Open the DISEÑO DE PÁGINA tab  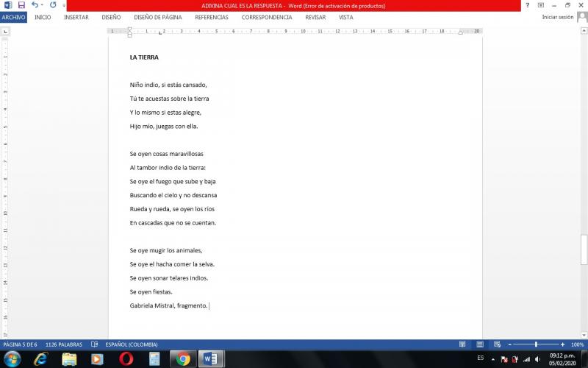(158, 17)
